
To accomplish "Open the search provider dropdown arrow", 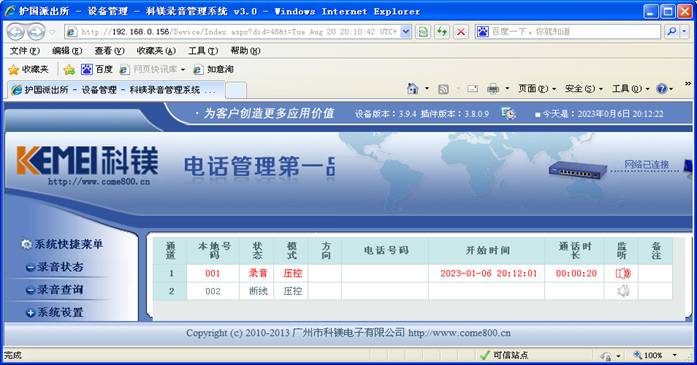I will click(x=684, y=32).
